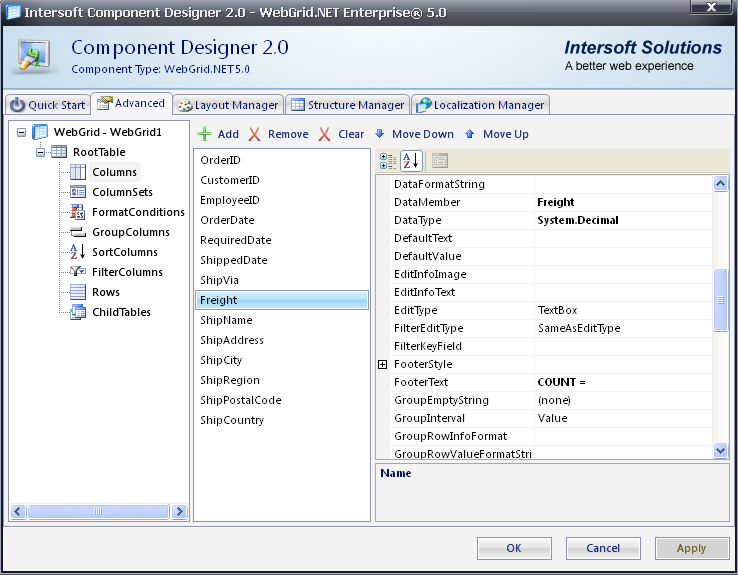The image size is (738, 575).
Task: Click the Columns tree icon
Action: (x=78, y=172)
